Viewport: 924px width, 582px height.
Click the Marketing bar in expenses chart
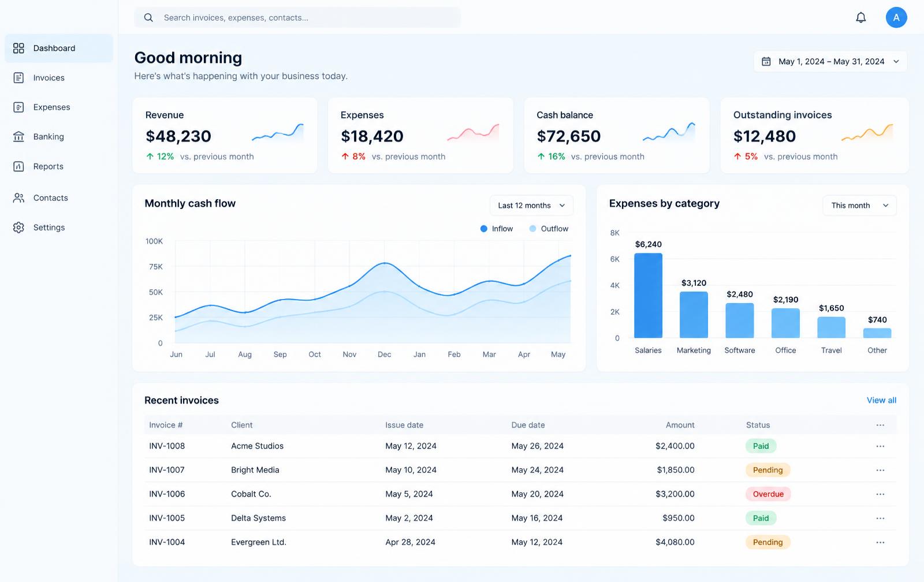694,315
